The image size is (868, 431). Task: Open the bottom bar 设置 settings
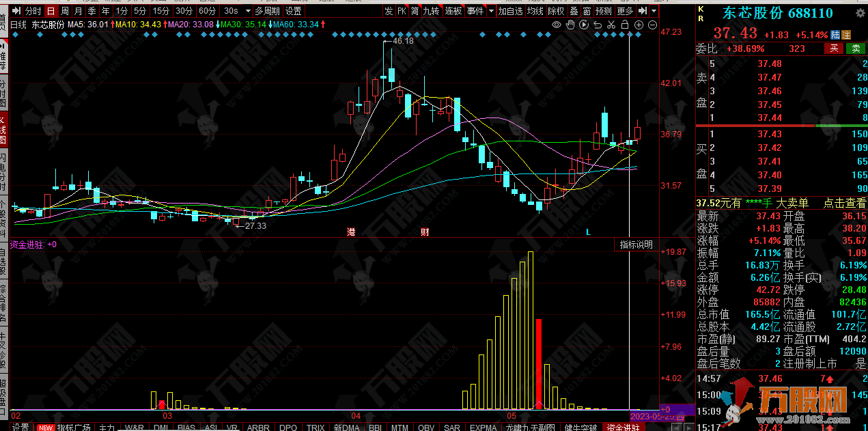20,428
